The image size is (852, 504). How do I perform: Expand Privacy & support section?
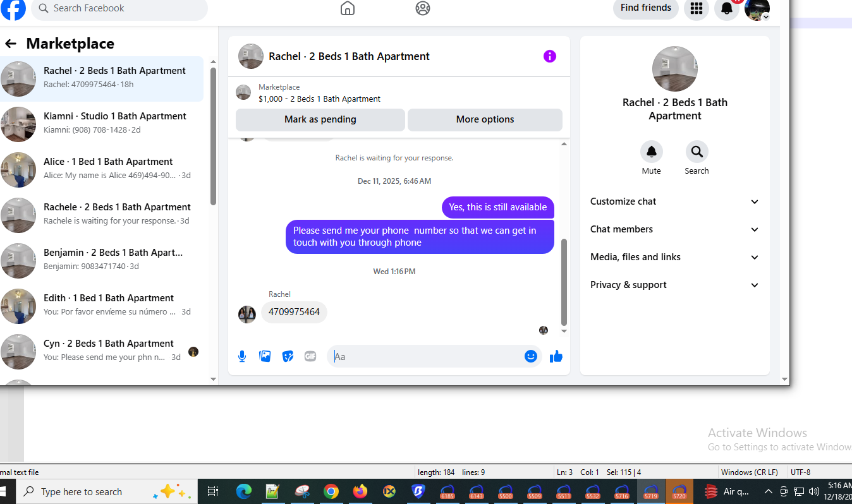tap(675, 285)
